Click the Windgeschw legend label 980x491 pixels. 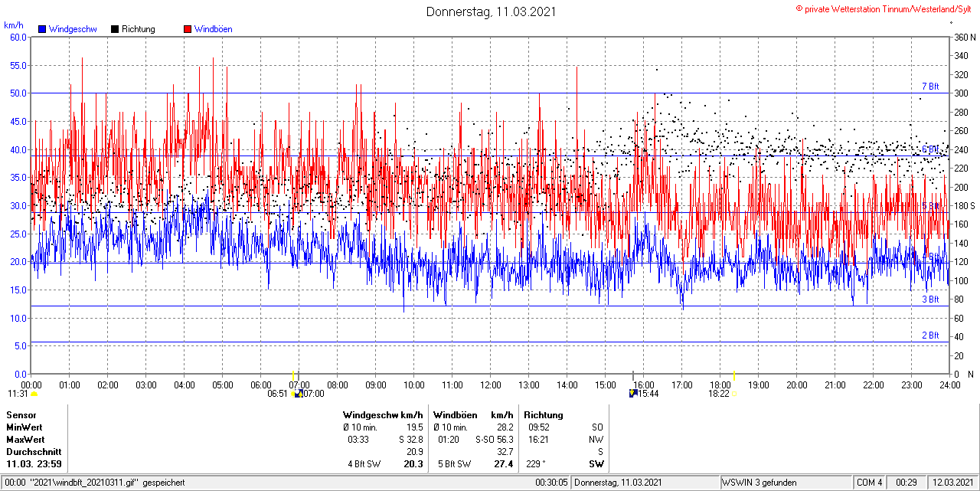[x=72, y=29]
